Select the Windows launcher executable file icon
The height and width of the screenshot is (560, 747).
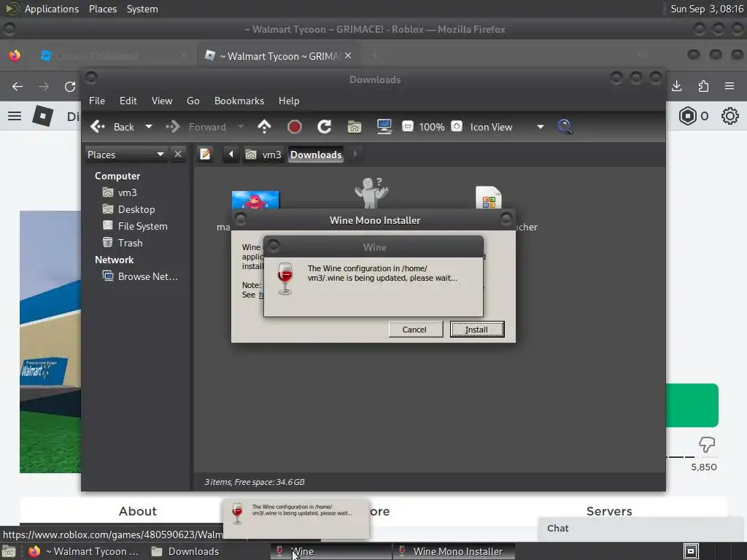[x=488, y=197]
